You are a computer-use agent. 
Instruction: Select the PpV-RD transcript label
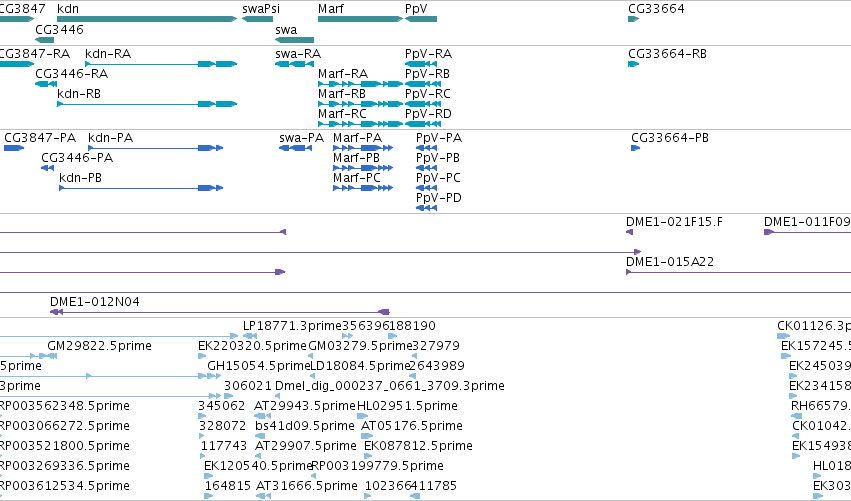[428, 114]
